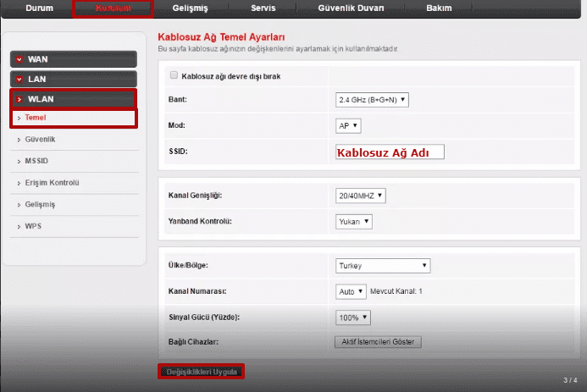Open the Gelişmiş WLAN submenu item
The width and height of the screenshot is (587, 392).
point(40,204)
